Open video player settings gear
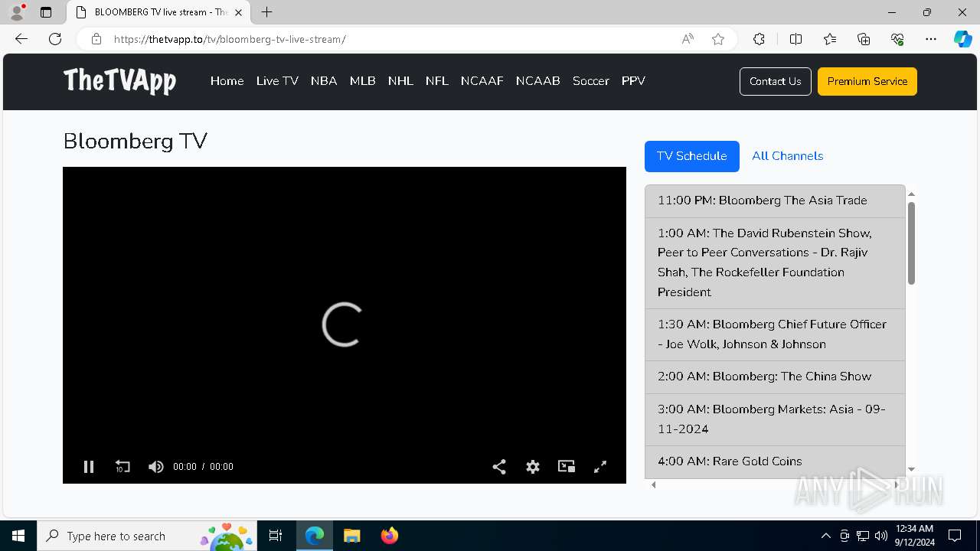 (x=533, y=466)
